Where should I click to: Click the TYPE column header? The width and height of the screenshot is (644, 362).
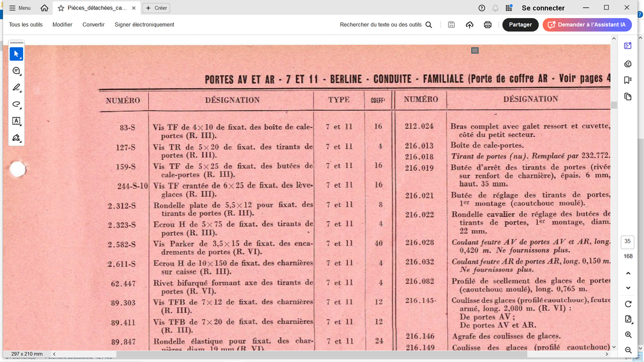pyautogui.click(x=339, y=100)
